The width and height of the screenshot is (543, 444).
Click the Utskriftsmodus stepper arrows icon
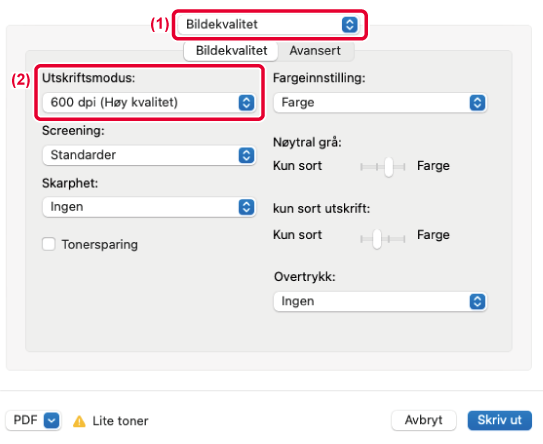pyautogui.click(x=246, y=103)
